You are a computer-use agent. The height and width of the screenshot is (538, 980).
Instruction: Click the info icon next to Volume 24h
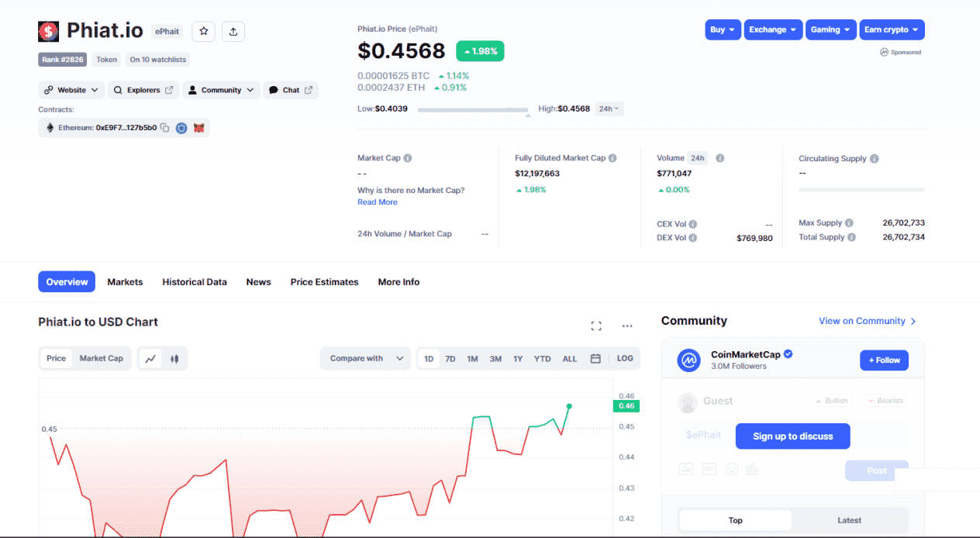pyautogui.click(x=719, y=158)
